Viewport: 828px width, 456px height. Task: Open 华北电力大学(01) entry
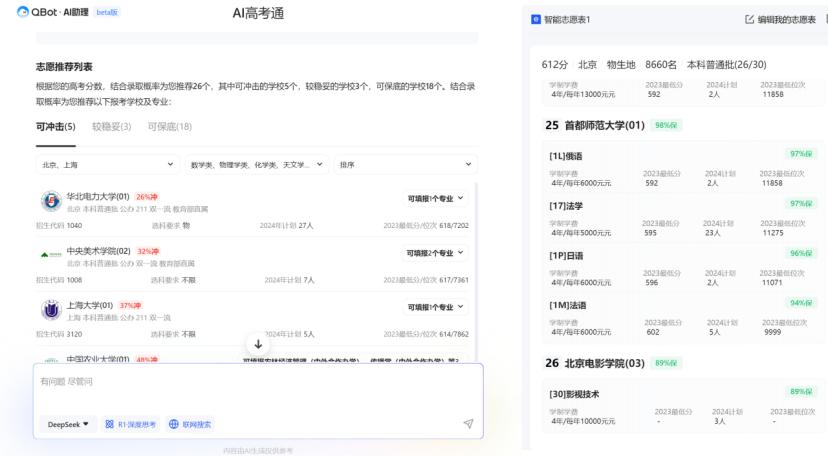[x=98, y=196]
